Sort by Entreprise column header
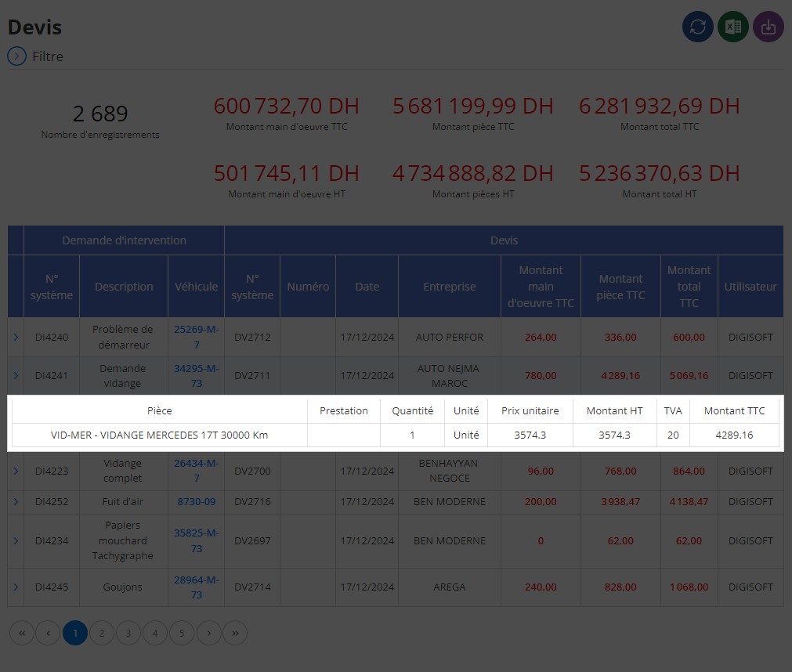 tap(450, 287)
